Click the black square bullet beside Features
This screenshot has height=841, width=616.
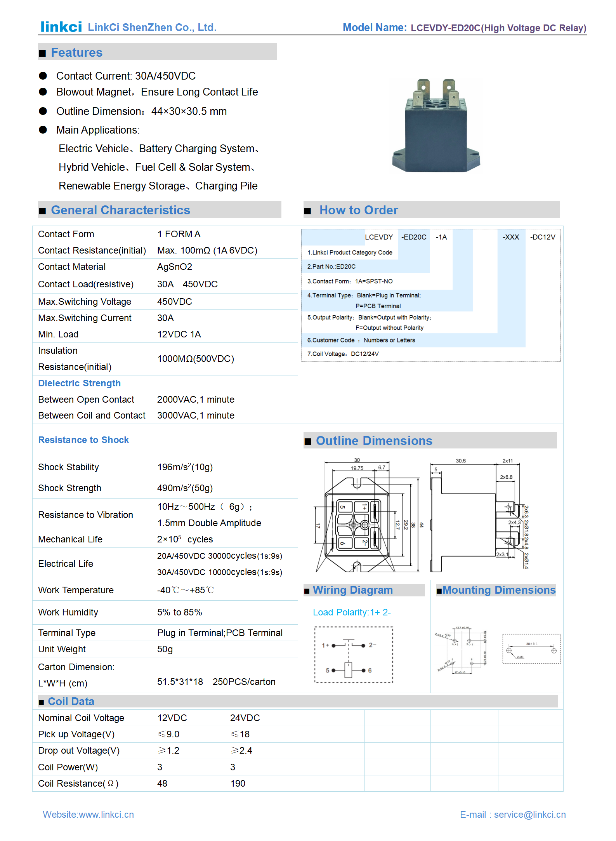click(x=42, y=53)
